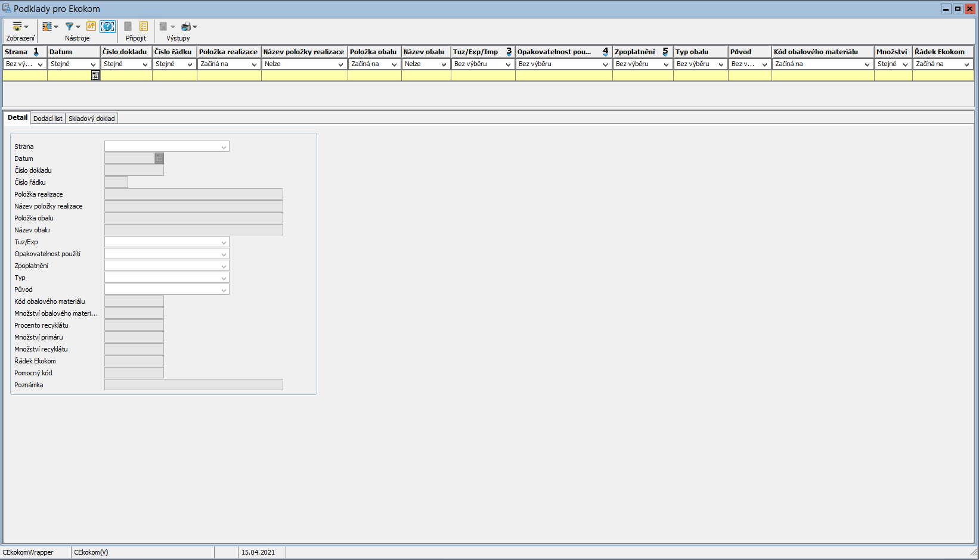Open calendar picker in Datum filter cell
The height and width of the screenshot is (560, 979).
tap(95, 76)
